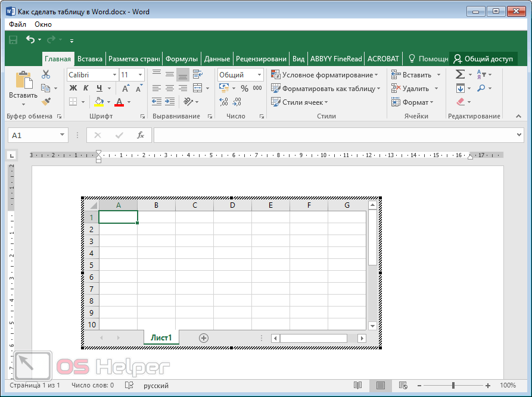Click the add new sheet plus icon
The width and height of the screenshot is (532, 397).
click(204, 337)
